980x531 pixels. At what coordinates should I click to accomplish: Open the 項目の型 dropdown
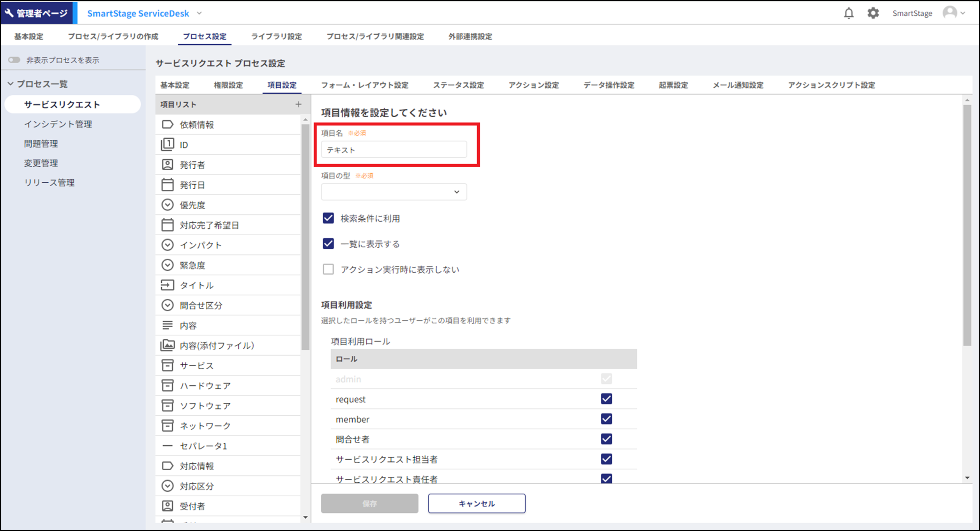coord(394,192)
